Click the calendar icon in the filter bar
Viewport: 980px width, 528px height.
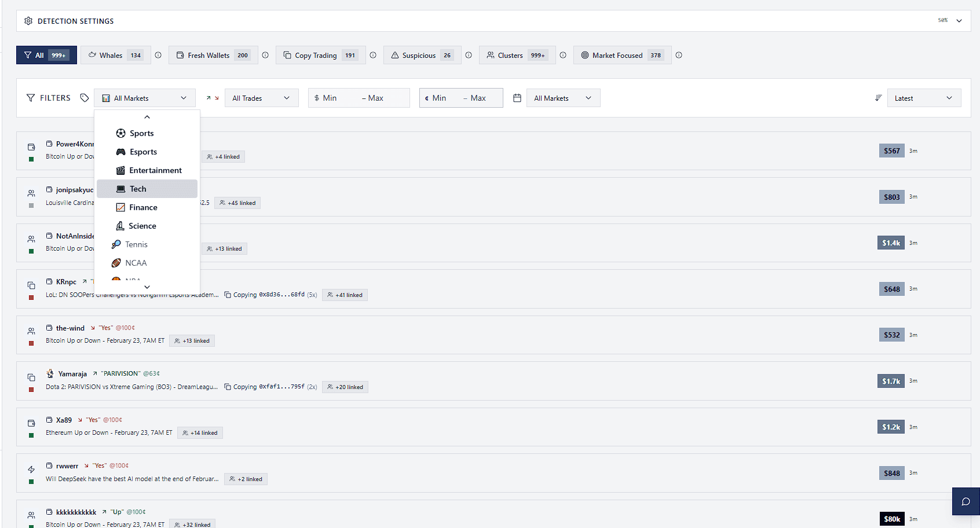pyautogui.click(x=517, y=97)
